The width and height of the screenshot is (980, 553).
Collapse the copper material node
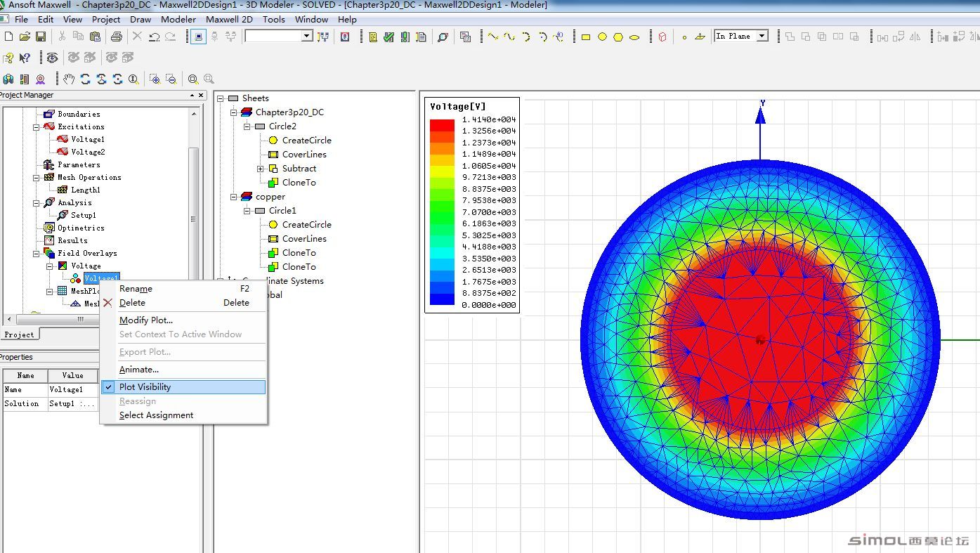[x=234, y=197]
